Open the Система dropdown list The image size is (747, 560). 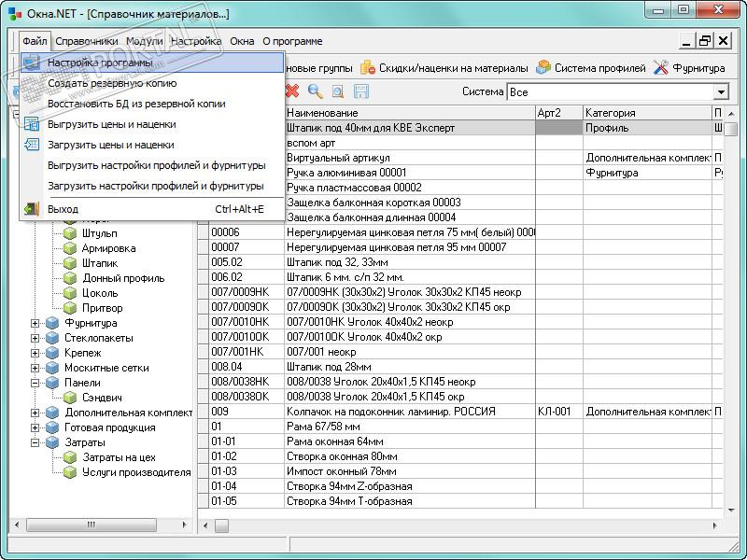click(720, 92)
